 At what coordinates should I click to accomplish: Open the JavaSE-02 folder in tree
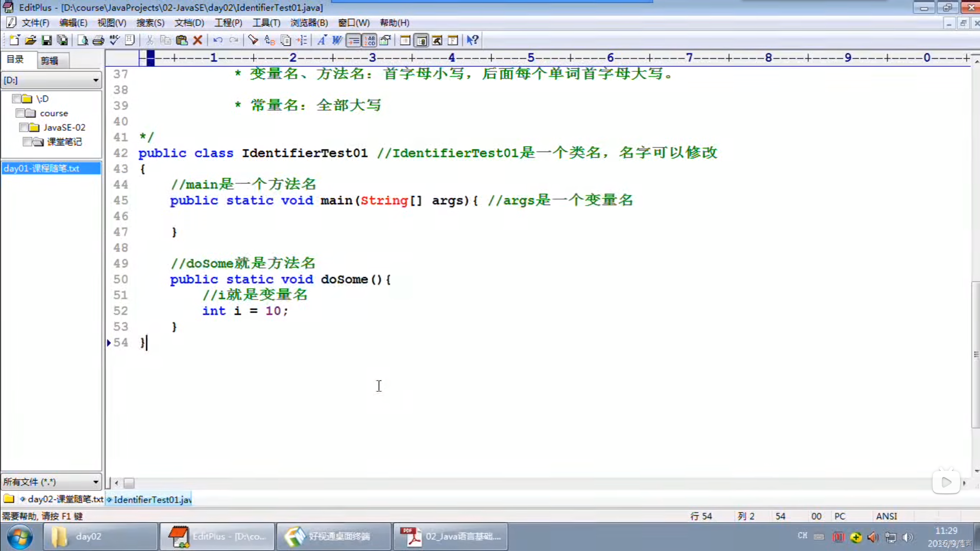tap(64, 128)
